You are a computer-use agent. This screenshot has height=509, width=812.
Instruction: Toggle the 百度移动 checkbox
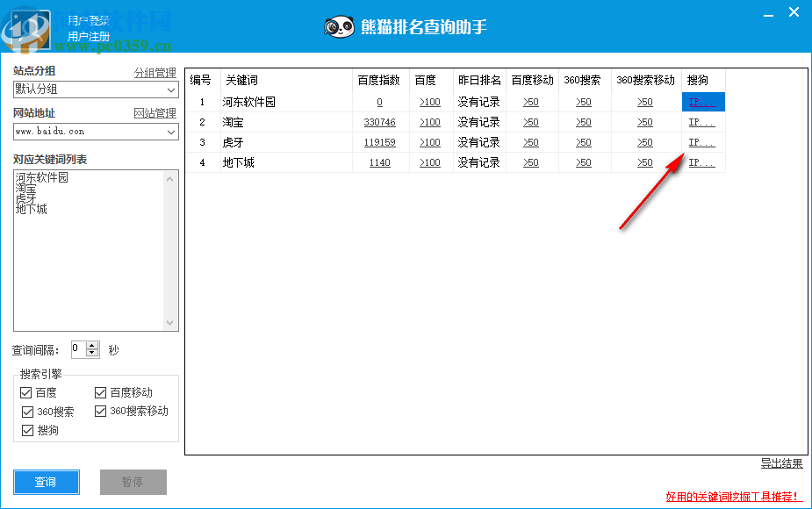[100, 392]
